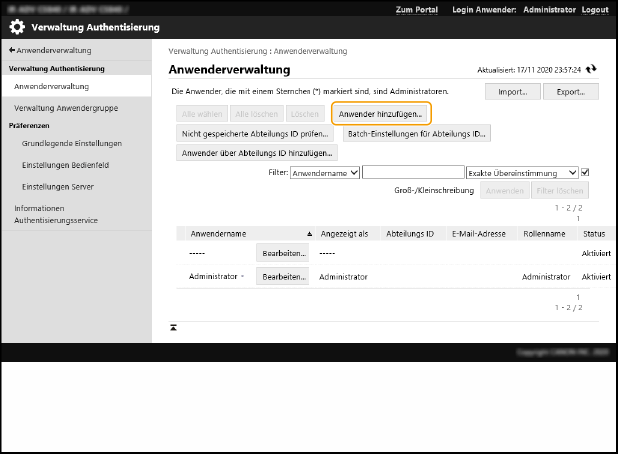Viewport: 618px width, 454px height.
Task: Expand the Exakte Übereinstimmung dropdown
Action: 522,173
